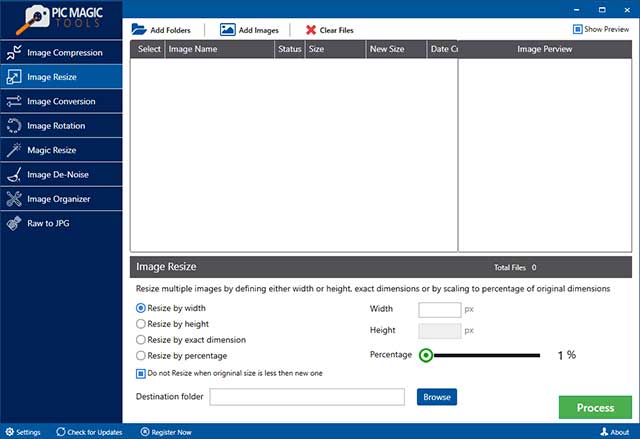The width and height of the screenshot is (640, 439).
Task: Enable the Show Preview checkbox
Action: [x=578, y=30]
